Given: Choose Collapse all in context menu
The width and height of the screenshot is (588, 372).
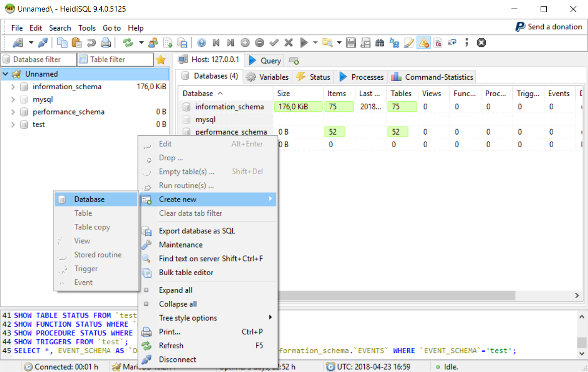Looking at the screenshot, I should tap(208, 304).
